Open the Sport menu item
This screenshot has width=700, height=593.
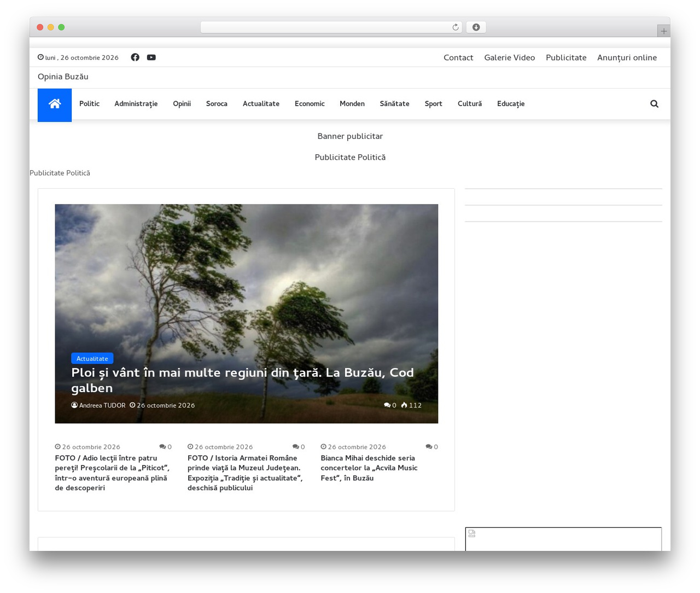click(433, 104)
